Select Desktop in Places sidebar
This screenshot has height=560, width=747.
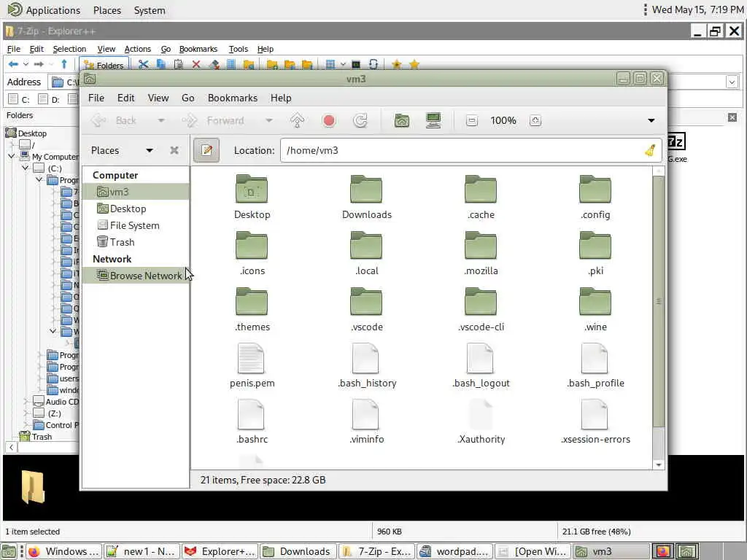[x=136, y=209]
